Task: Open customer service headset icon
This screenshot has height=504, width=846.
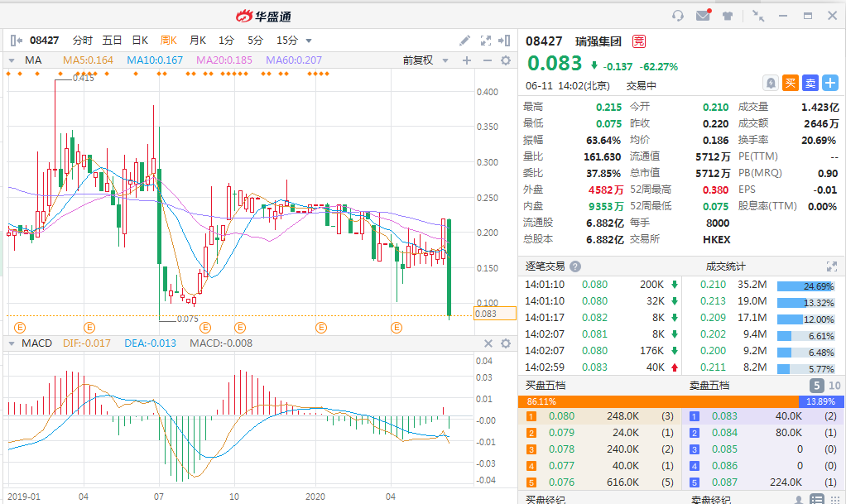Action: point(678,16)
